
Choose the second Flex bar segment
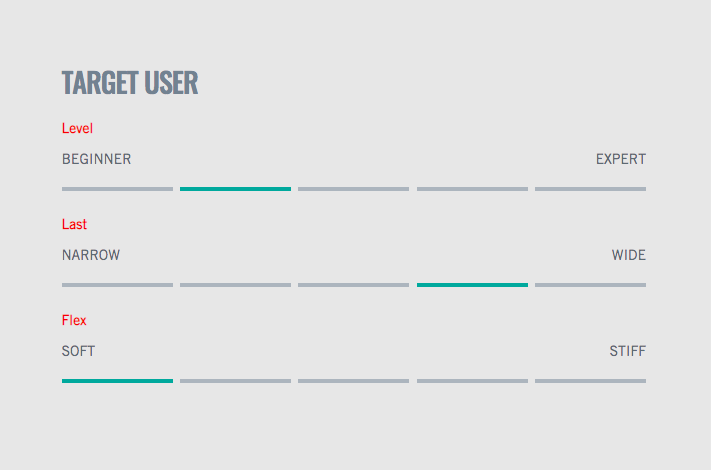click(x=235, y=381)
